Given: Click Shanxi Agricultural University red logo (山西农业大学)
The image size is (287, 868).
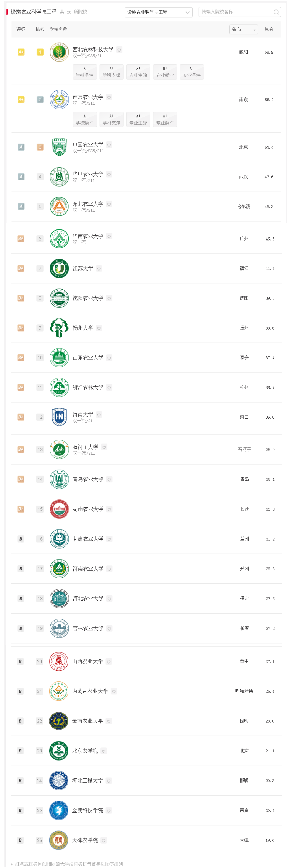Looking at the screenshot, I should tap(59, 661).
